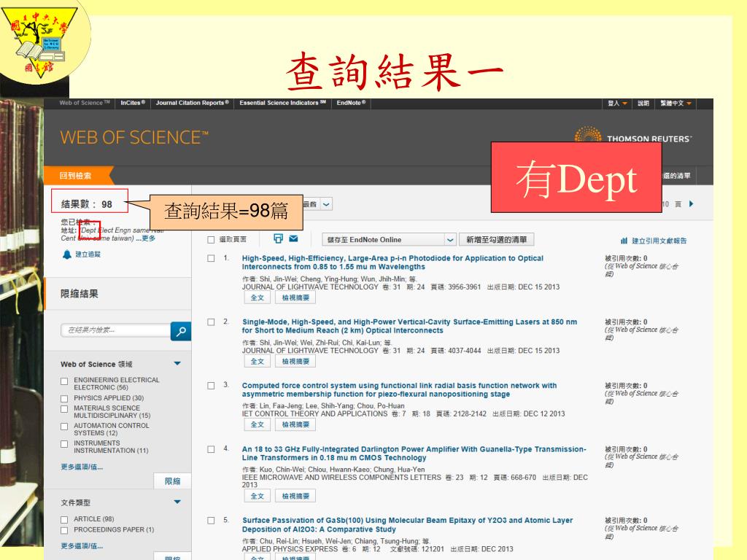Click the print icon above results

(278, 238)
